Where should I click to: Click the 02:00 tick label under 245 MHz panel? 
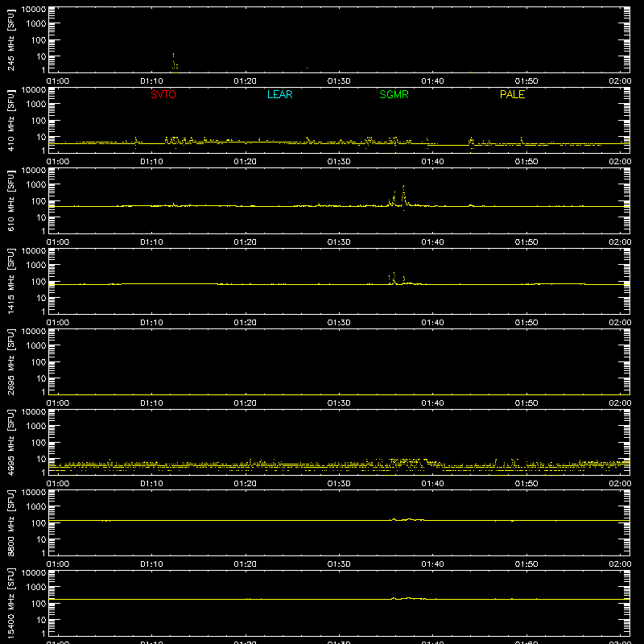[x=620, y=81]
